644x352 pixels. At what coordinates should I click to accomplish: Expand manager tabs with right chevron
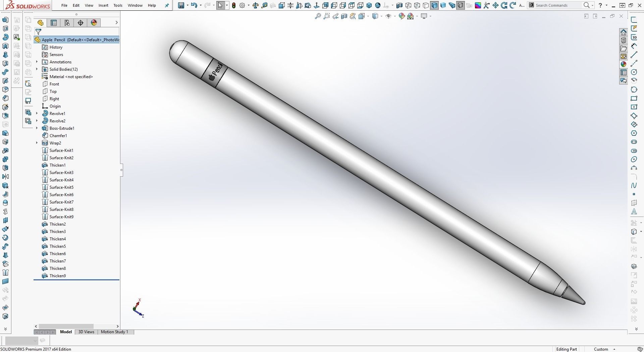[116, 22]
